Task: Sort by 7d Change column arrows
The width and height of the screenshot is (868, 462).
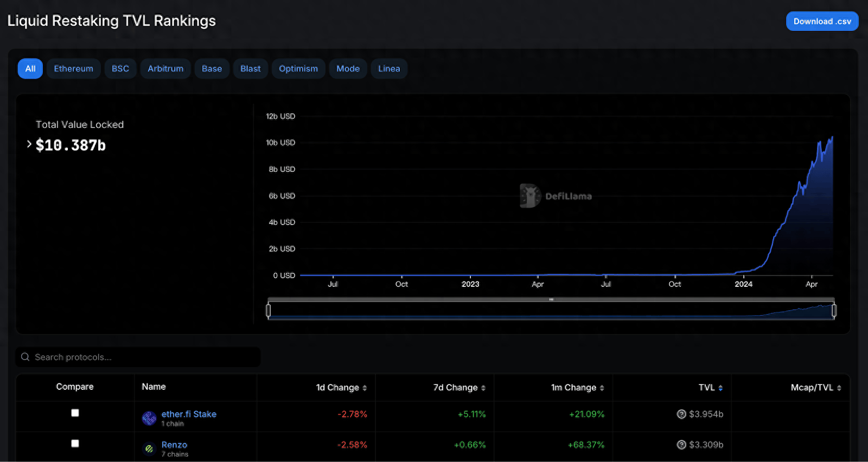Action: tap(483, 388)
